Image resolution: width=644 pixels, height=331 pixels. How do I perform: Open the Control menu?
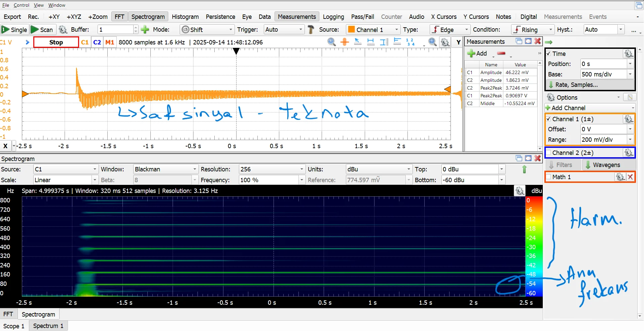coord(21,5)
